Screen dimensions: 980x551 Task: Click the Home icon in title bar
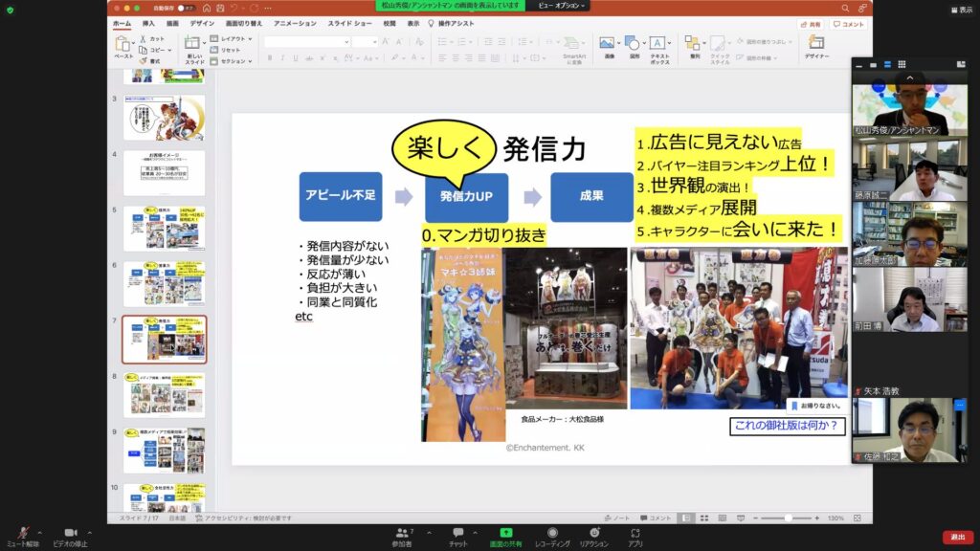pos(207,8)
